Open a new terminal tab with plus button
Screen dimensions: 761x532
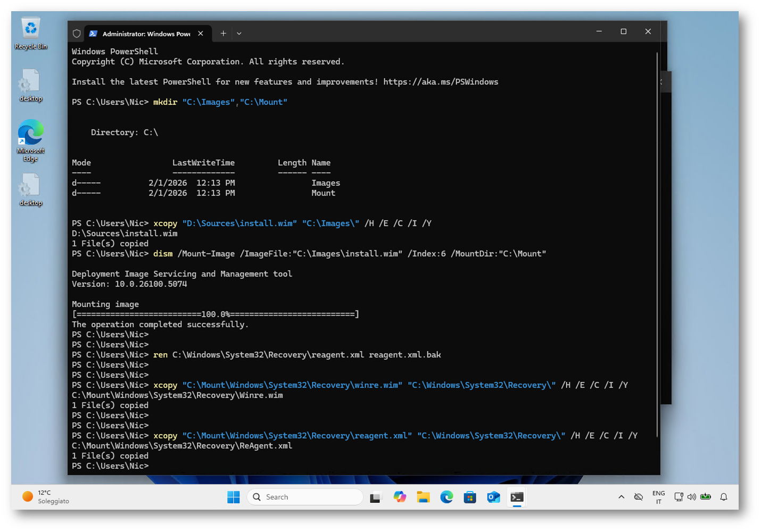point(223,34)
